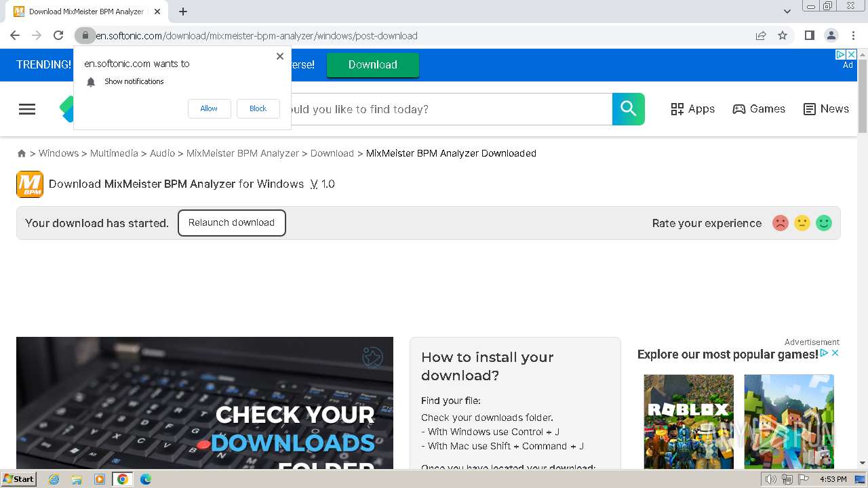Open the Multimedia breadcrumb link

tap(114, 153)
